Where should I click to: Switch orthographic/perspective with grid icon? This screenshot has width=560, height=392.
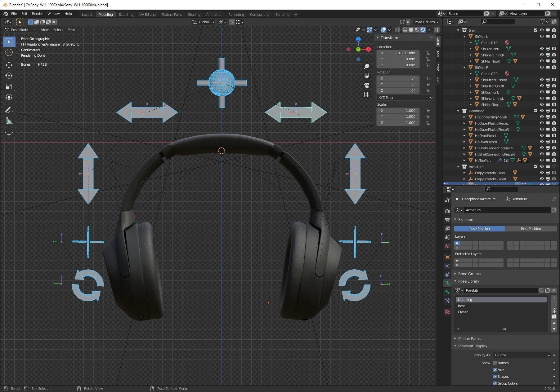point(367,95)
